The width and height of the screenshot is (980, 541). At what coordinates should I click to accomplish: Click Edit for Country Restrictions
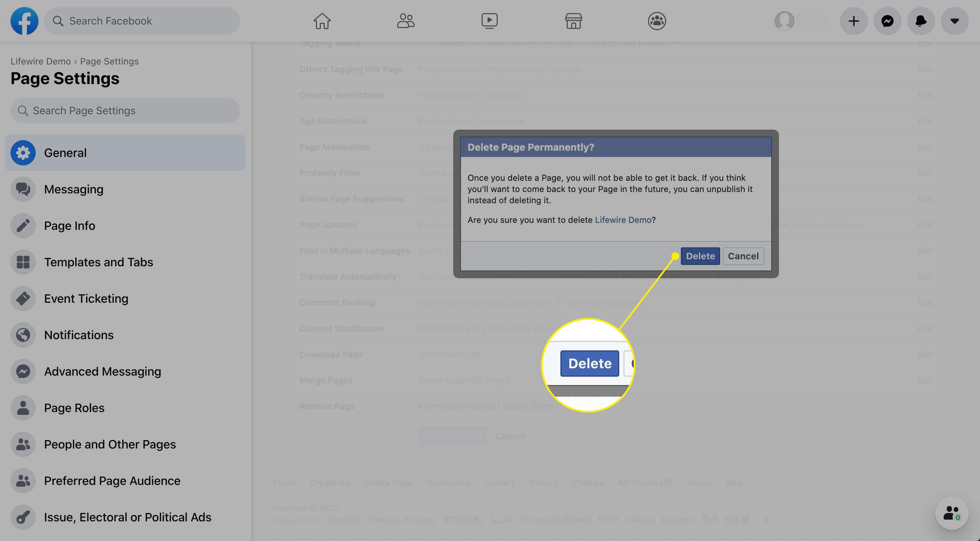click(924, 95)
